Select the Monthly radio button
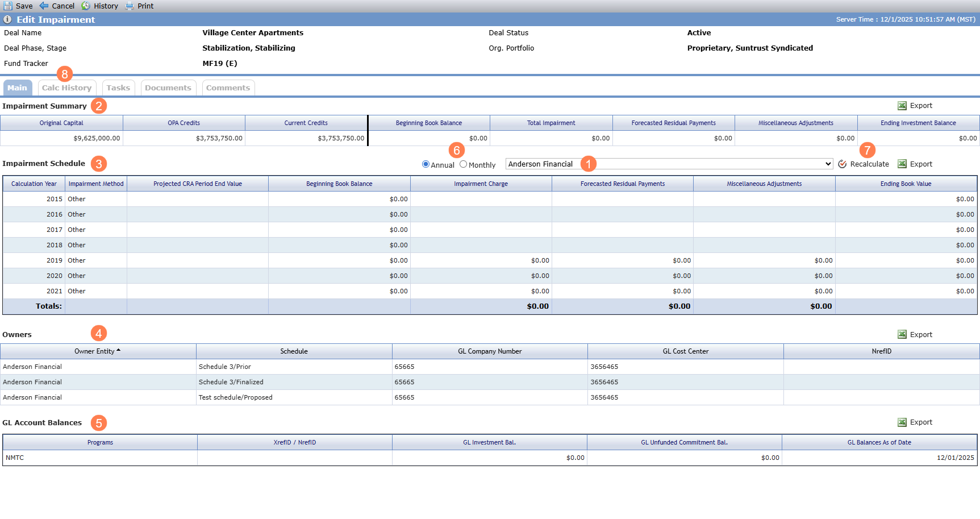The height and width of the screenshot is (519, 980). tap(463, 164)
